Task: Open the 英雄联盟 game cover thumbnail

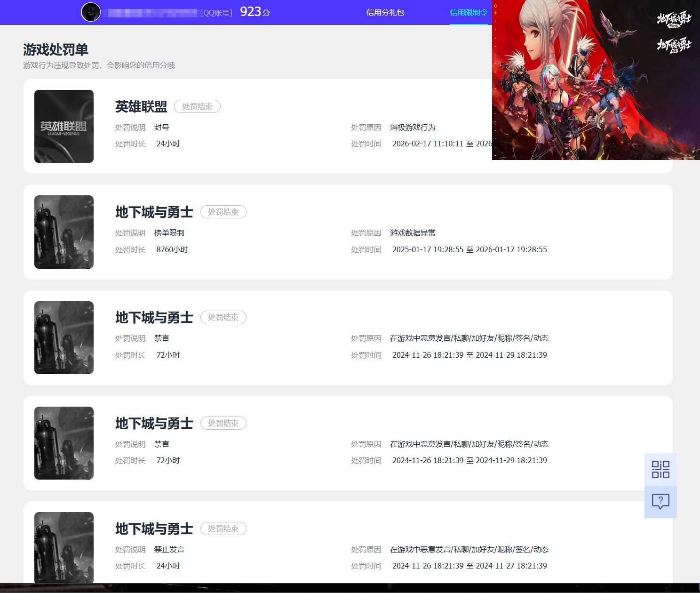Action: (64, 126)
